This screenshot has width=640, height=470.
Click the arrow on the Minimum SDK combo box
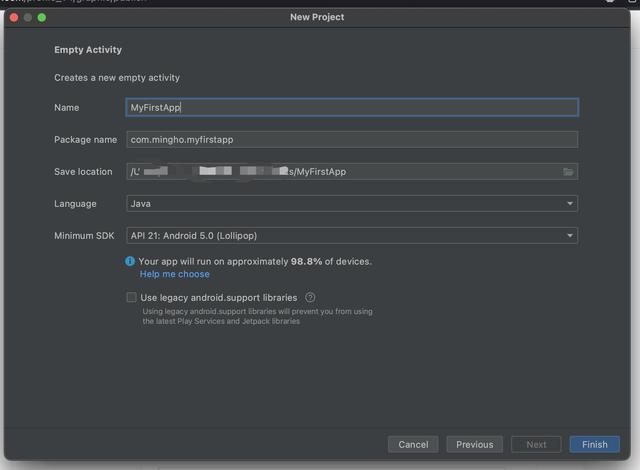pos(570,236)
